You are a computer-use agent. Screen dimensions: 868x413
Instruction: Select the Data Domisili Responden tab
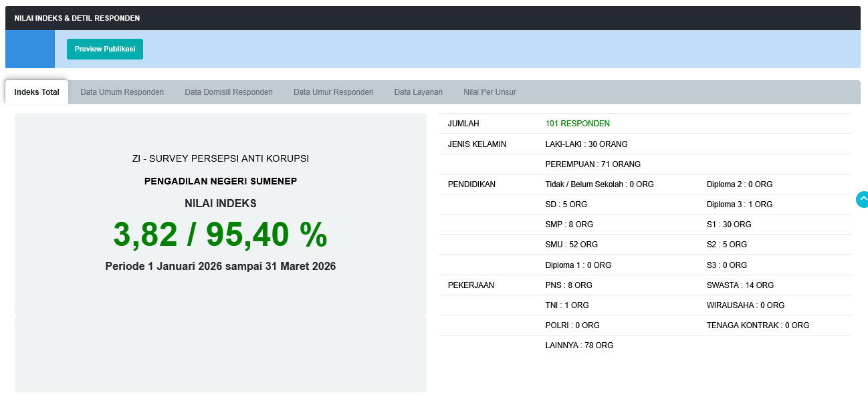pos(228,92)
